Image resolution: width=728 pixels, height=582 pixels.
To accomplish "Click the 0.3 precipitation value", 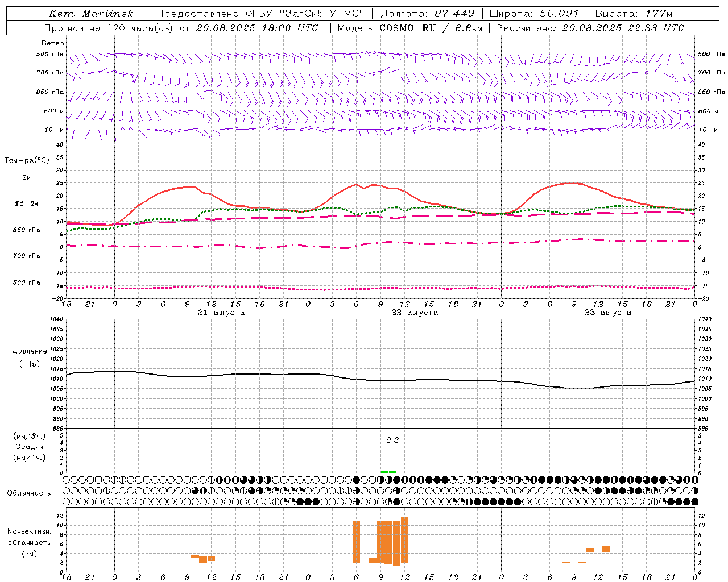I will point(392,440).
